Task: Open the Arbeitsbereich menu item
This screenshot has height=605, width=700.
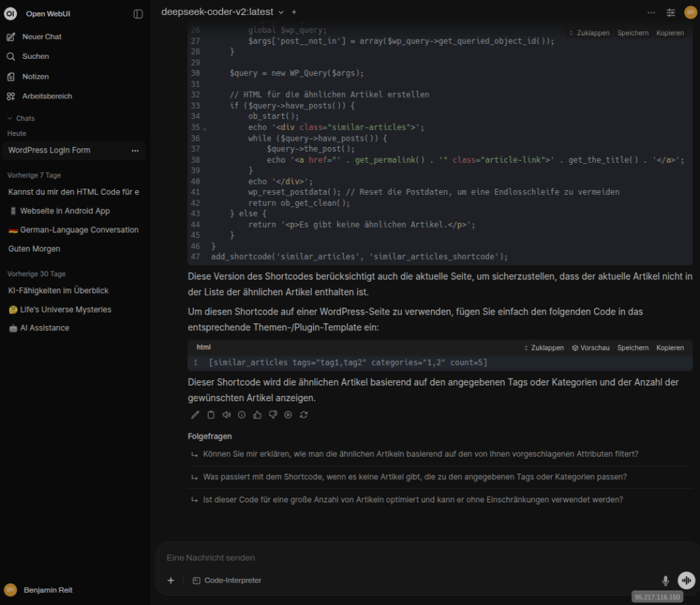Action: 46,96
